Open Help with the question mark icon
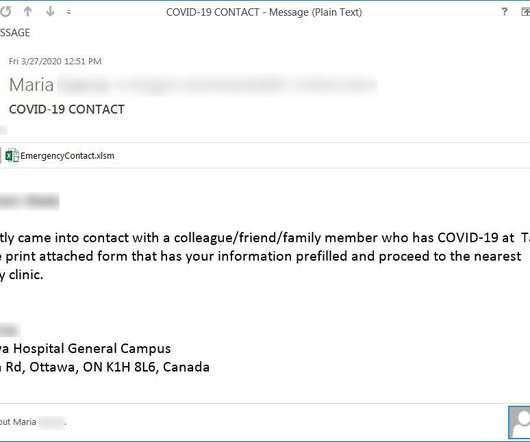This screenshot has height=442, width=530. pos(504,12)
